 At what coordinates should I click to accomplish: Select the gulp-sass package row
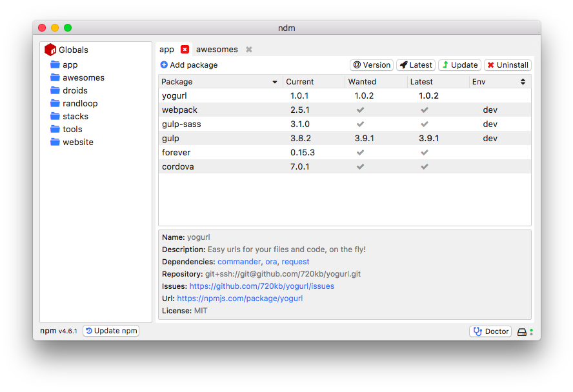coord(345,124)
